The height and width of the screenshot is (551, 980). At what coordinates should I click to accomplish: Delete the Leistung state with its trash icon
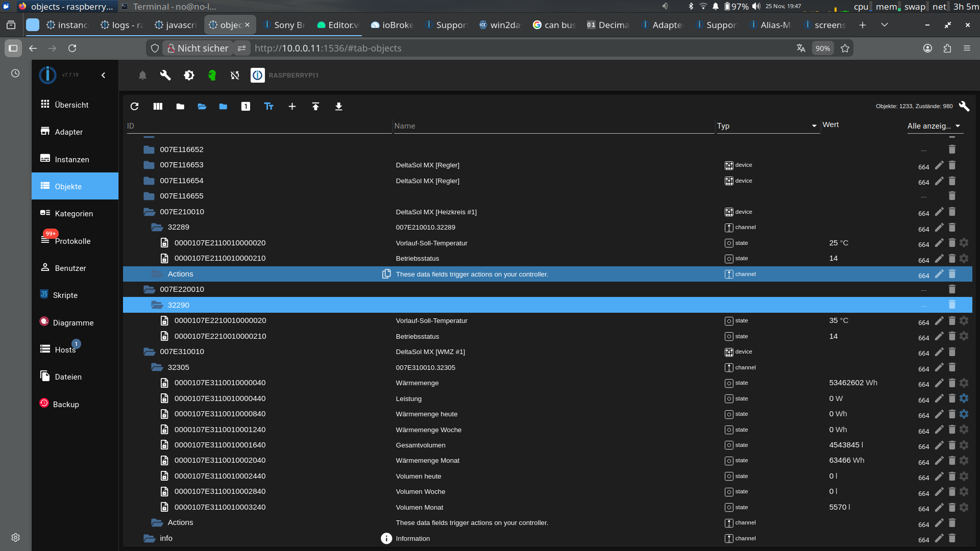952,398
